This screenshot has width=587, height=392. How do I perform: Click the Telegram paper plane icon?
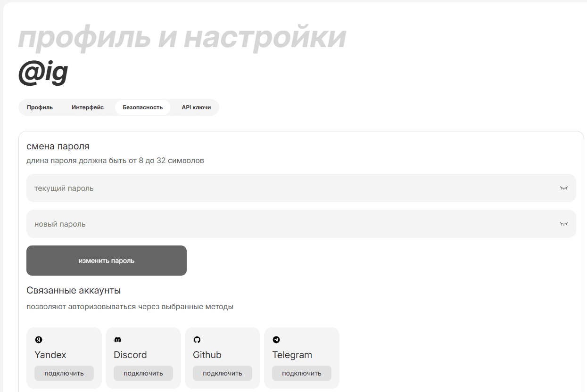pyautogui.click(x=276, y=340)
